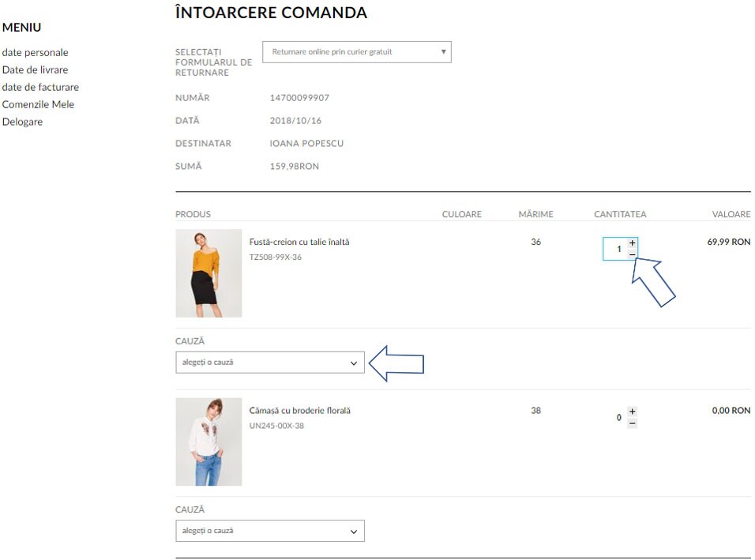Open 'date de facturare' in menu

pos(40,88)
